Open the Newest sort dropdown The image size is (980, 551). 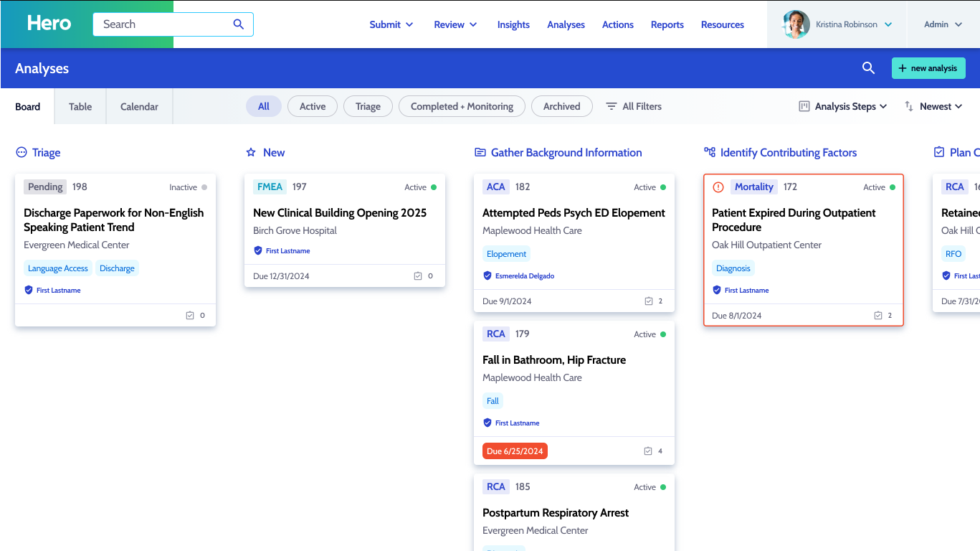933,106
